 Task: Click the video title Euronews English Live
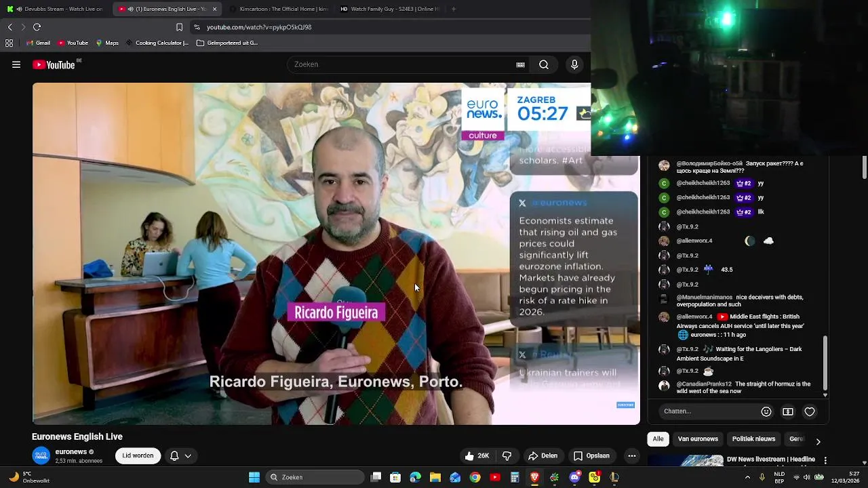(x=77, y=437)
